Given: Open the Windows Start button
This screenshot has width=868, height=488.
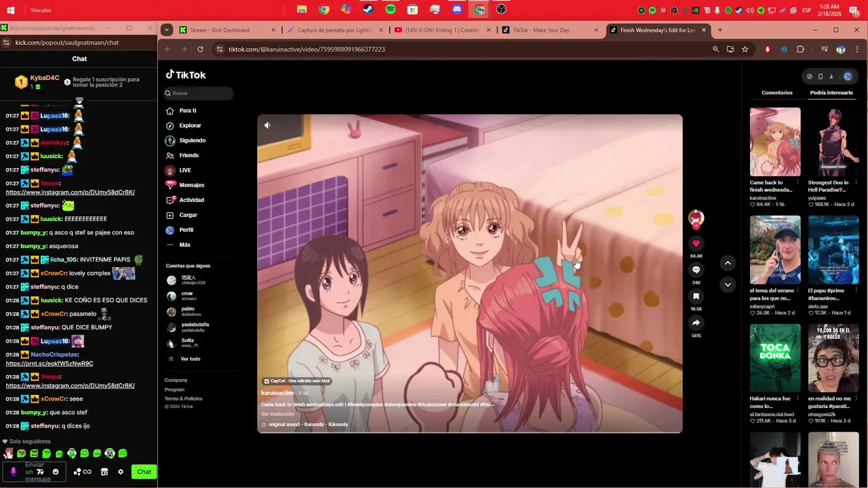Looking at the screenshot, I should (10, 10).
